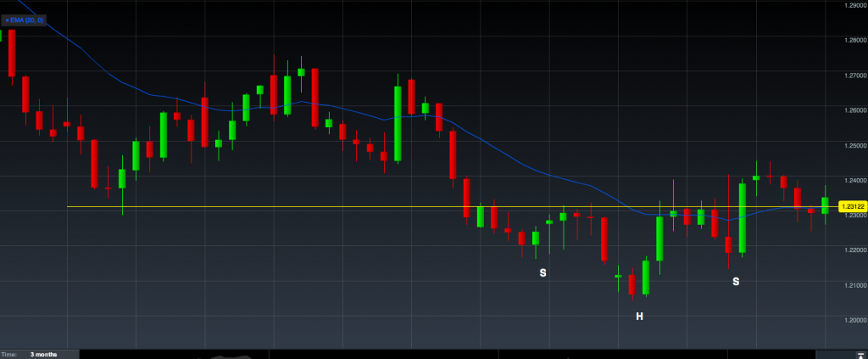Click the 1.29000 price axis label

pyautogui.click(x=854, y=5)
